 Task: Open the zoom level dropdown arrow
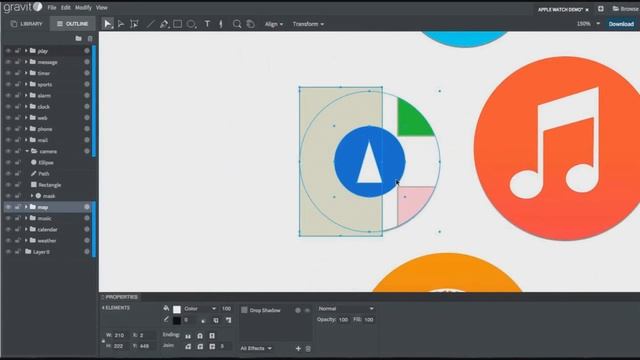point(598,24)
